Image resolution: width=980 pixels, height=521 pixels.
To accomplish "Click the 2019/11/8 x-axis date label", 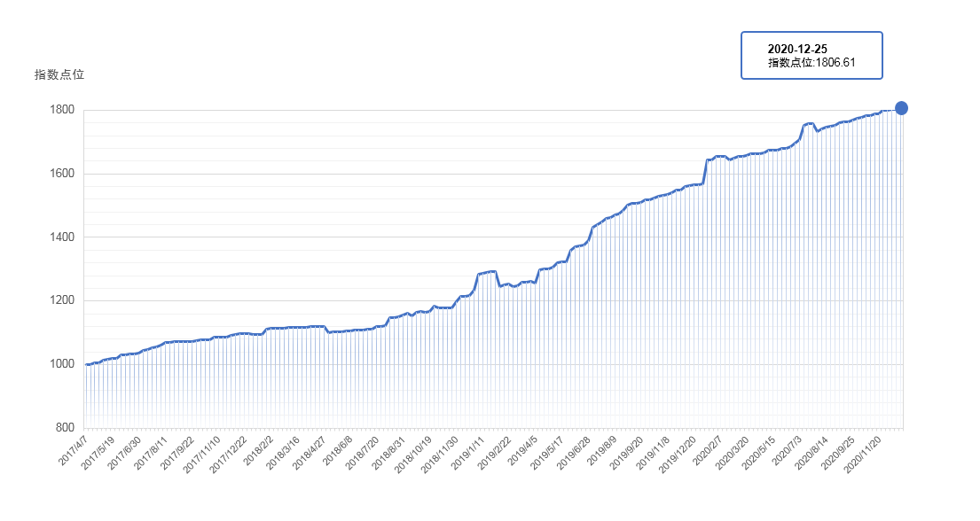I will coord(653,452).
